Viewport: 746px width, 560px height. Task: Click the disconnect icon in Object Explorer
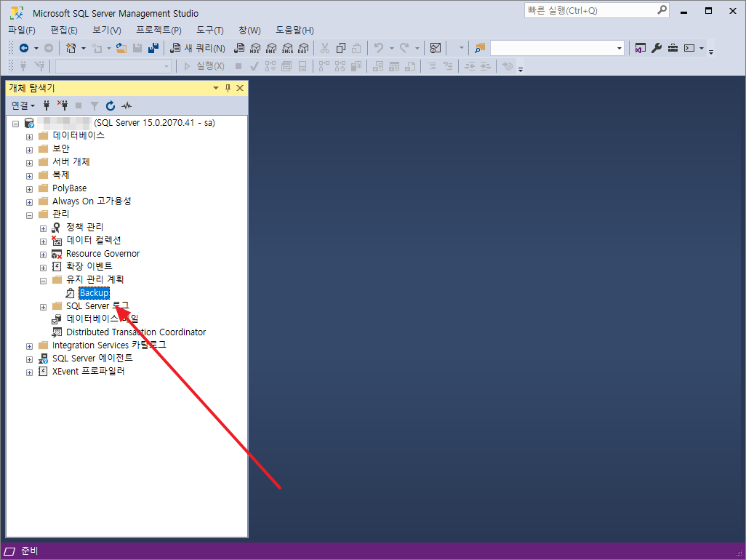(63, 105)
